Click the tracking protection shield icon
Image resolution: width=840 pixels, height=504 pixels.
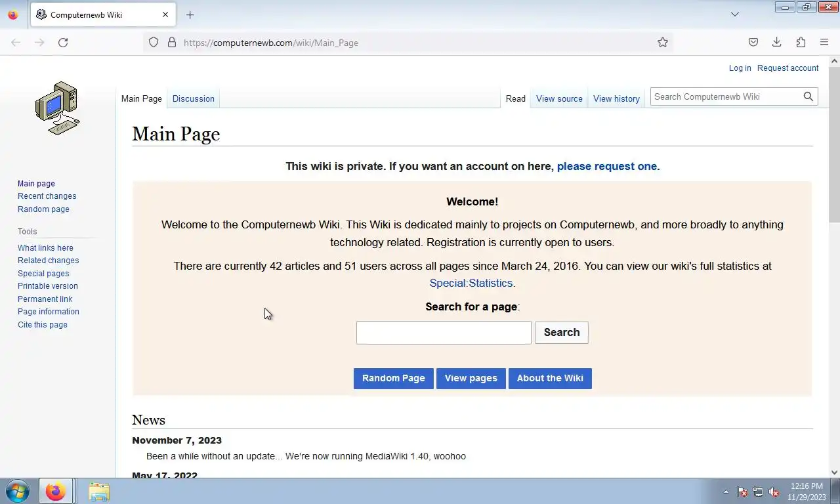point(154,43)
